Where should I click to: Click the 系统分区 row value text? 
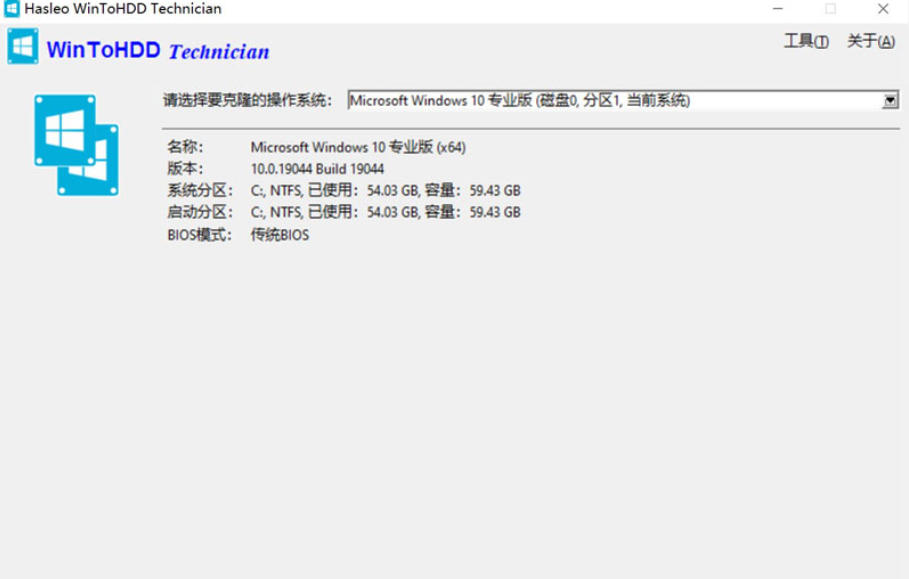coord(386,190)
